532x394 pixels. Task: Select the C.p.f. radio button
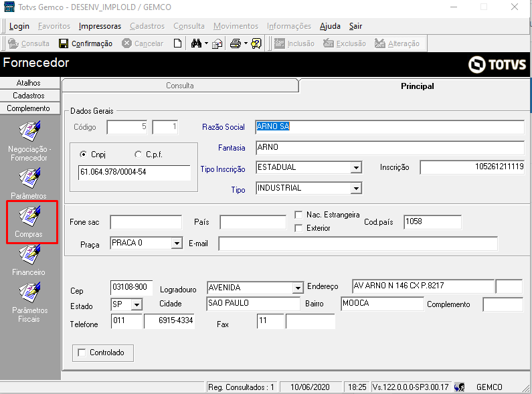(138, 155)
